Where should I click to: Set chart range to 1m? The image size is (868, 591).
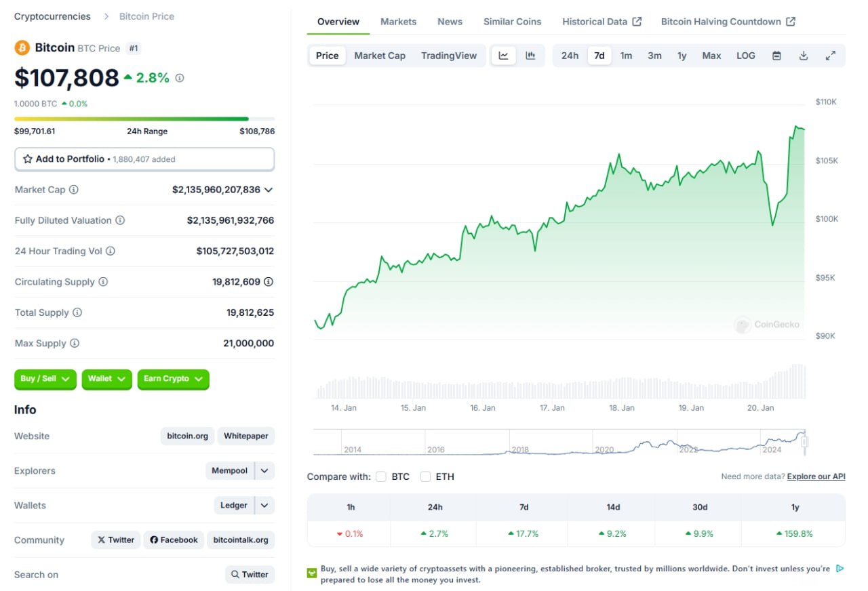coord(626,56)
